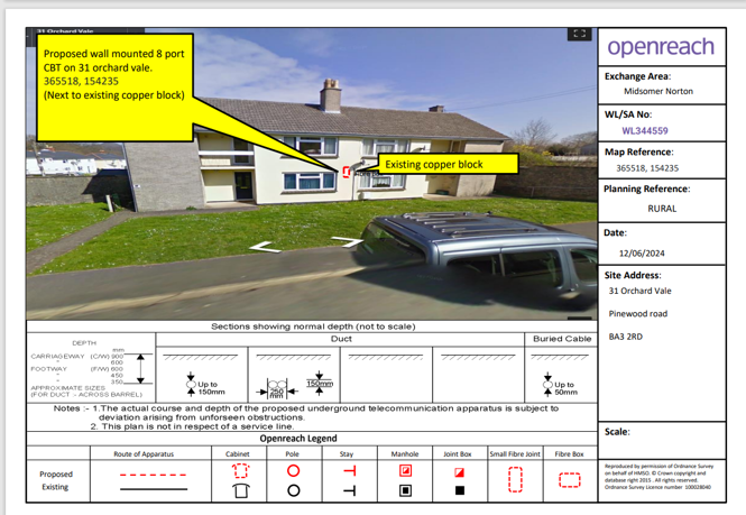The image size is (746, 515).
Task: Click the openreach logo
Action: 661,47
